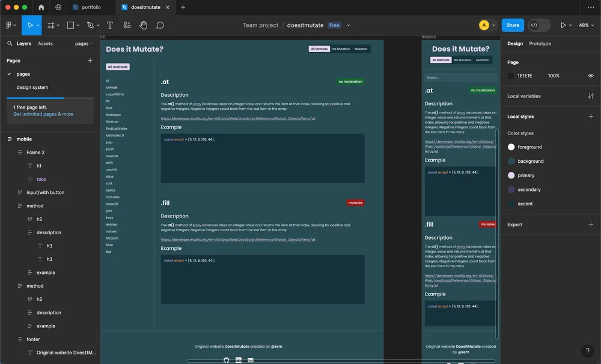Close the doesitmutate tab

click(168, 7)
